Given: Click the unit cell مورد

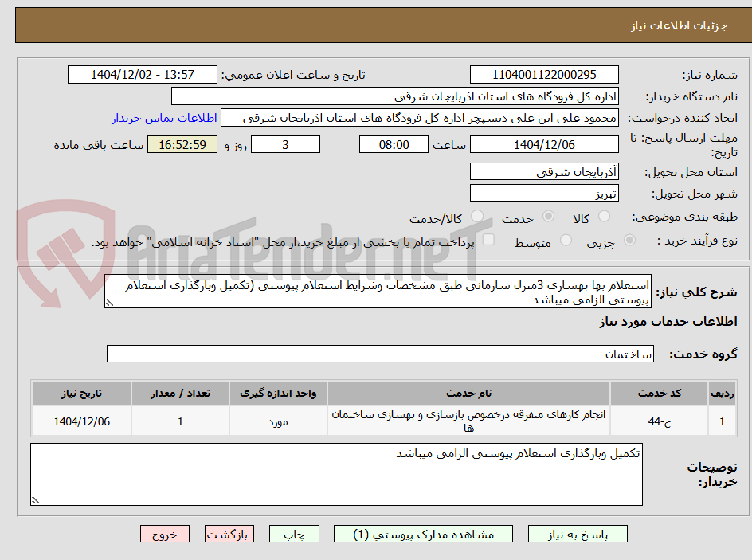Looking at the screenshot, I should 278,421.
